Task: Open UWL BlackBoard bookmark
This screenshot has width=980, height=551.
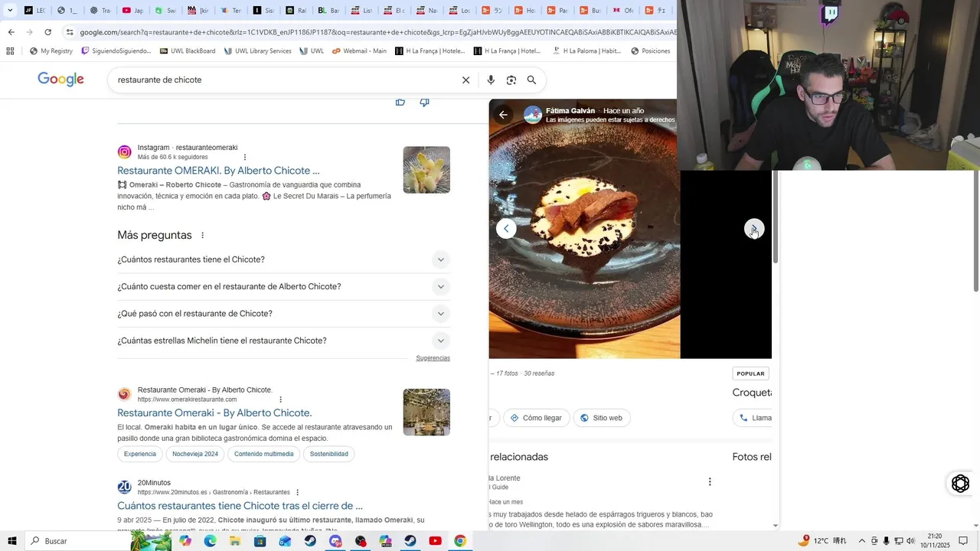Action: point(188,51)
